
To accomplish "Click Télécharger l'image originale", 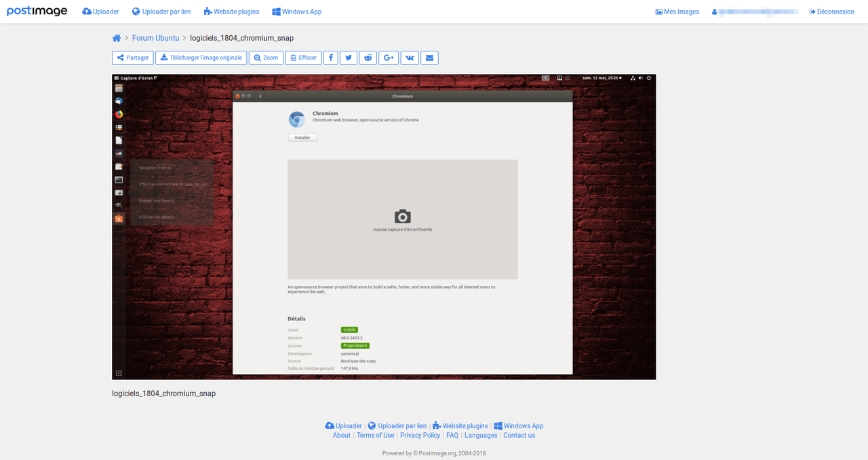I will (x=201, y=58).
